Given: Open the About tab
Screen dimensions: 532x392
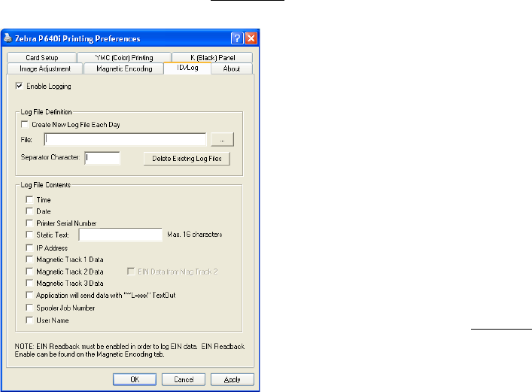Looking at the screenshot, I should tap(232, 68).
